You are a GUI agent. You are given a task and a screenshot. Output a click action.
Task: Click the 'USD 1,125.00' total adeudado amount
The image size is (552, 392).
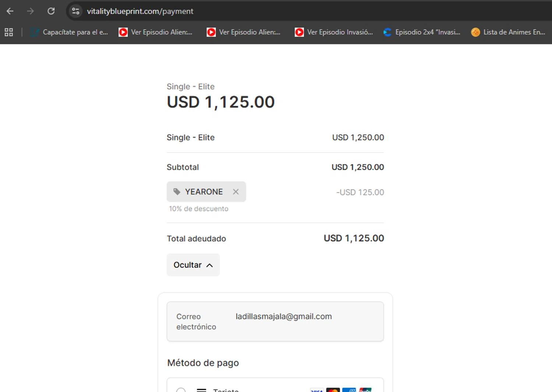[354, 238]
